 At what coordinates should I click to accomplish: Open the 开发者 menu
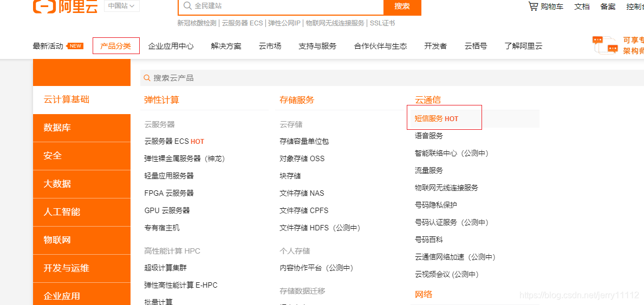pos(435,46)
